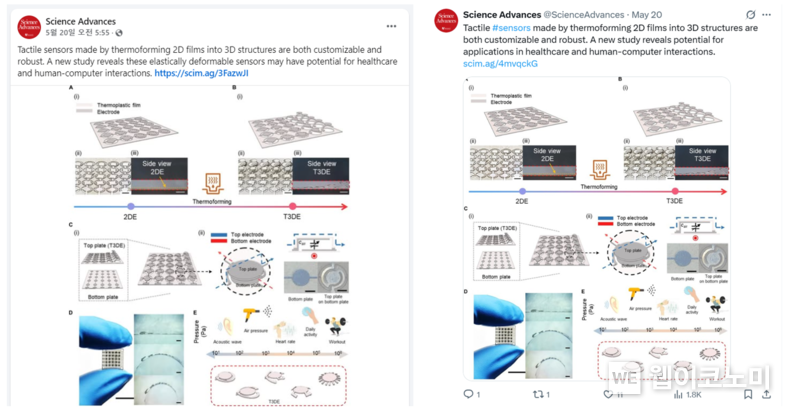
Task: Open the @ScienceAdvances handle
Action: click(x=583, y=15)
